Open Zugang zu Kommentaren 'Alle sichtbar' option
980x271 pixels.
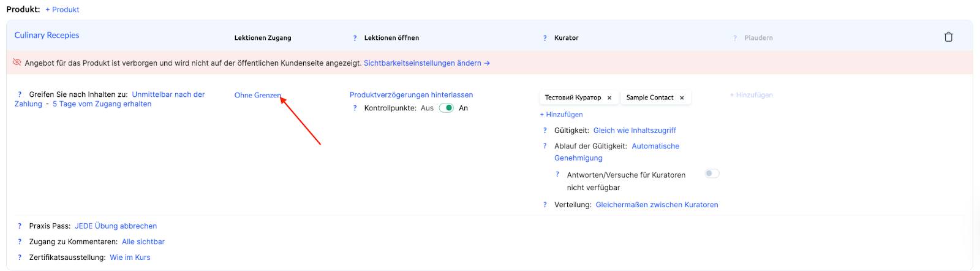coord(143,242)
